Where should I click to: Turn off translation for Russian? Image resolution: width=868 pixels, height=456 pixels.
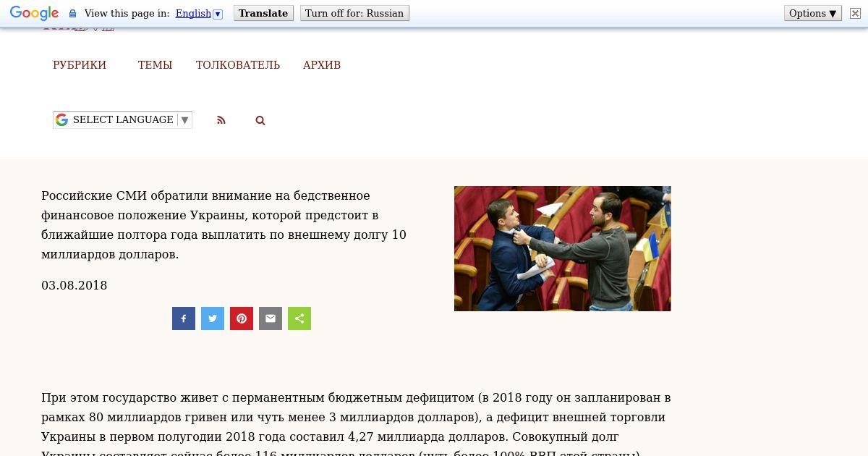point(354,13)
